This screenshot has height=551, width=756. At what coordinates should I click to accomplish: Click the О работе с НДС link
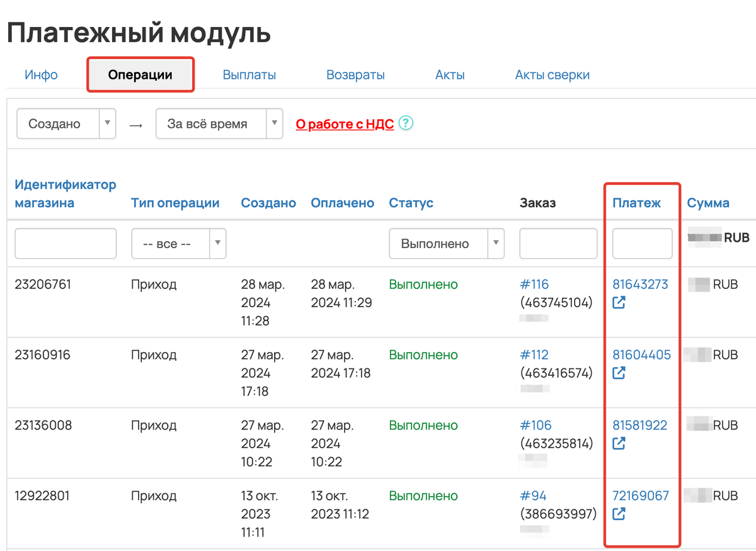(x=345, y=124)
